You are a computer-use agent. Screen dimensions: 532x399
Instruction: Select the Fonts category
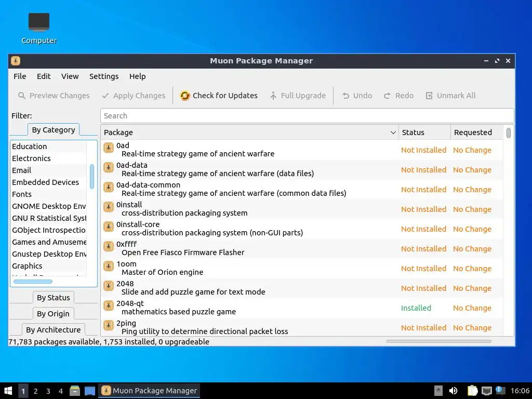click(48, 194)
